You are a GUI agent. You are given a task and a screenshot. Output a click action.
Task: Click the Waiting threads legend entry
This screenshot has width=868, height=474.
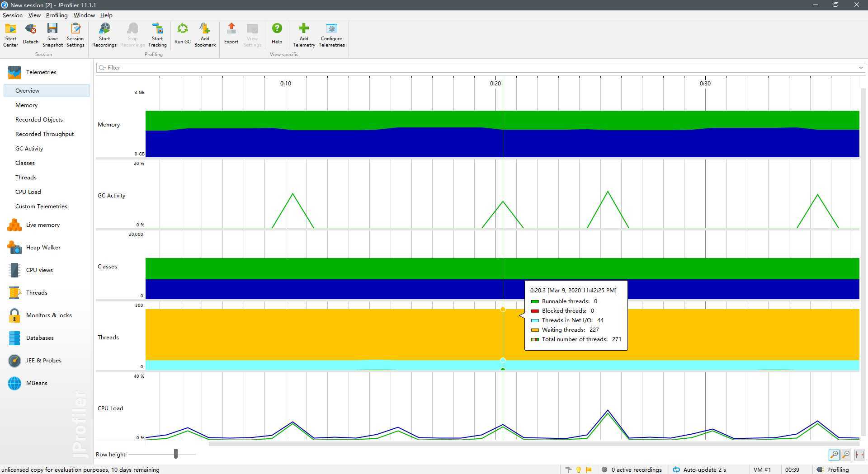tap(565, 329)
